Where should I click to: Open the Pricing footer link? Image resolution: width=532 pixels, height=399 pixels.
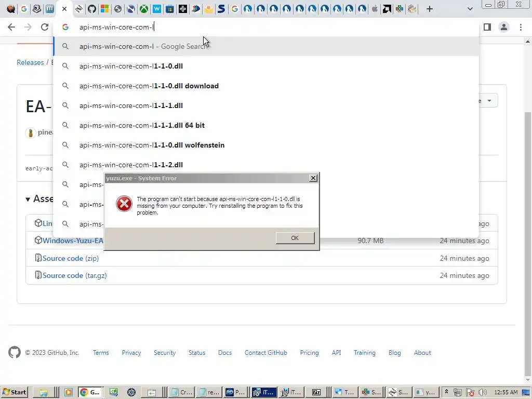(310, 353)
